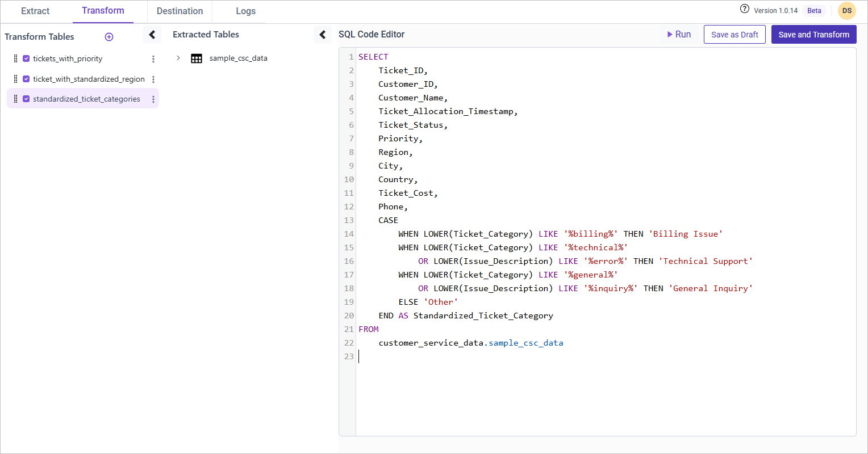Expand the sample_csc_data table tree
The image size is (868, 454).
pyautogui.click(x=178, y=58)
